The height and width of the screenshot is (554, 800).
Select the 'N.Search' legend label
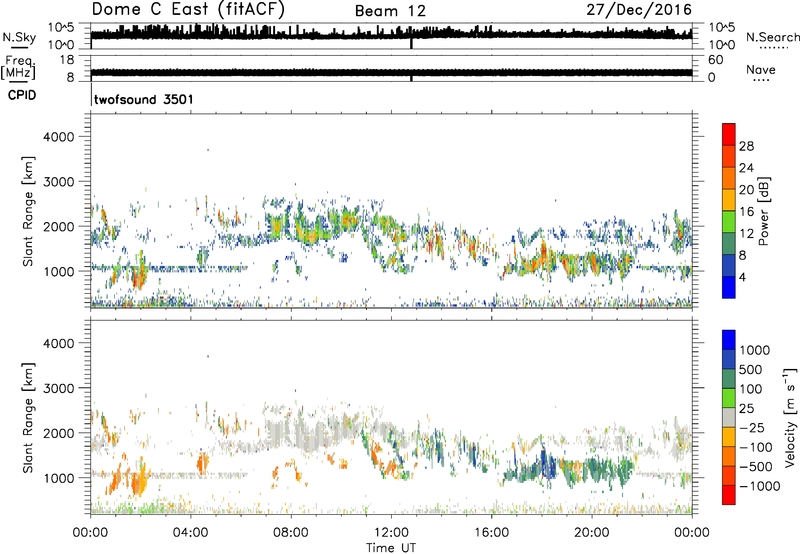point(772,37)
